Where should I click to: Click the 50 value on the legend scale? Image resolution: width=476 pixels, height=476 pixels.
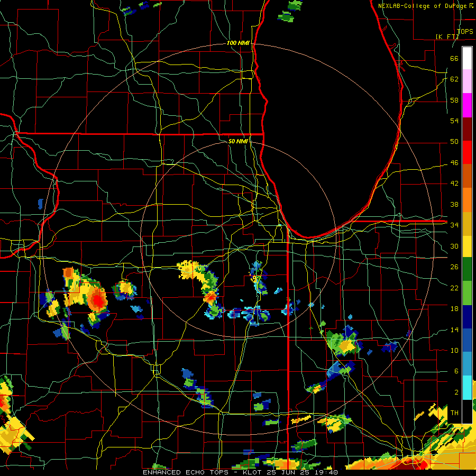pos(454,141)
